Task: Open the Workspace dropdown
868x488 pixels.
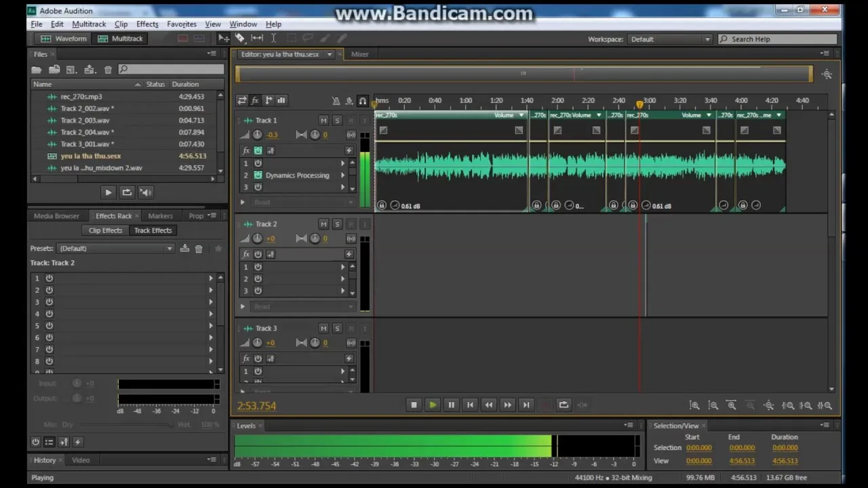Action: coord(670,39)
